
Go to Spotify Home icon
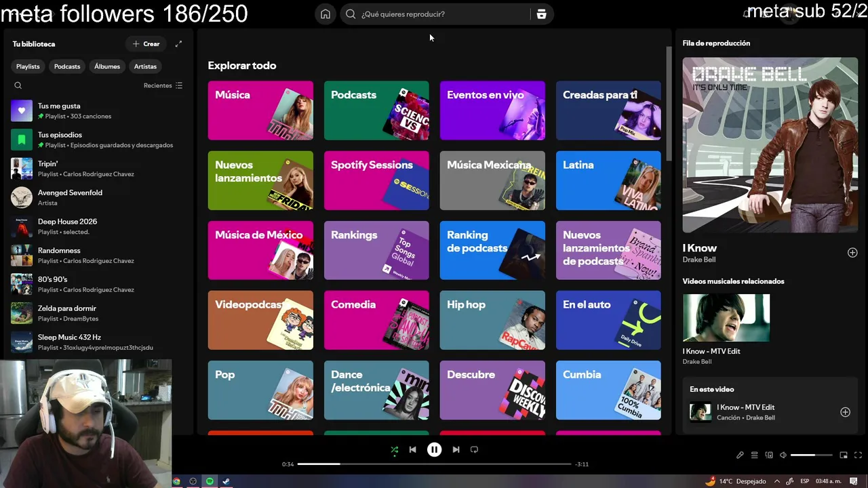coord(325,14)
